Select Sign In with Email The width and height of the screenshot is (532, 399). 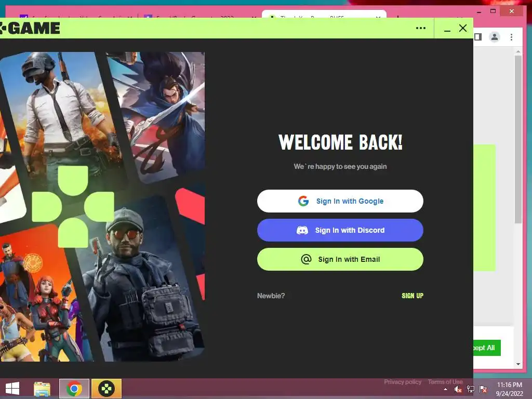340,259
